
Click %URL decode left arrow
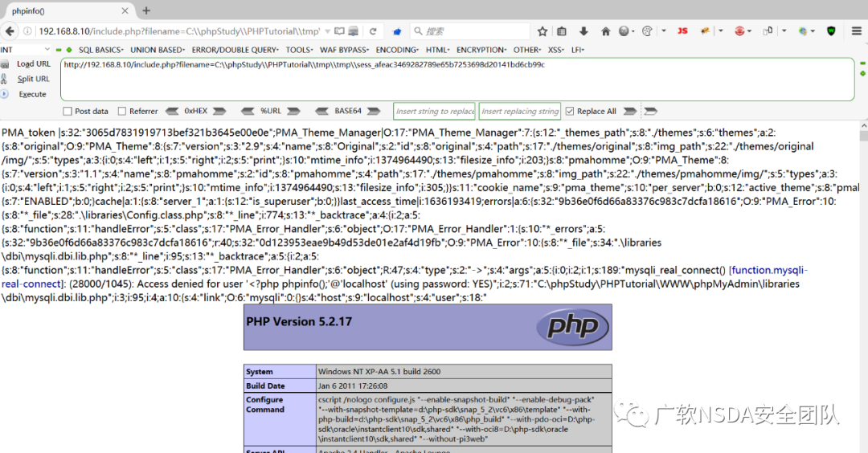248,111
